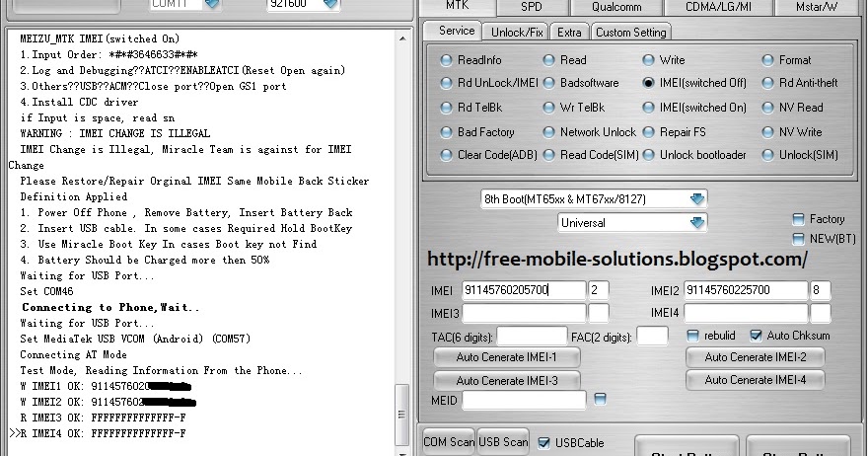Select the Format radio option

767,60
